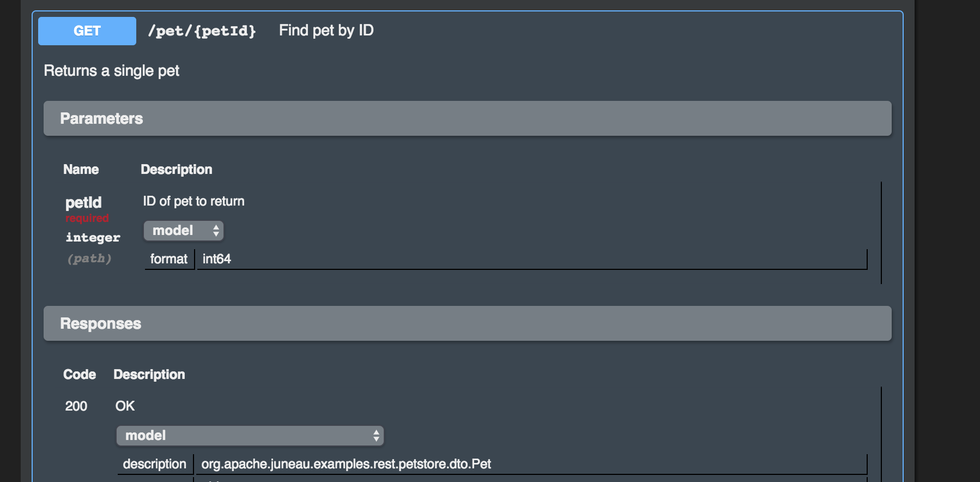Viewport: 980px width, 482px height.
Task: Click the "Find pet by ID" summary
Action: 326,31
